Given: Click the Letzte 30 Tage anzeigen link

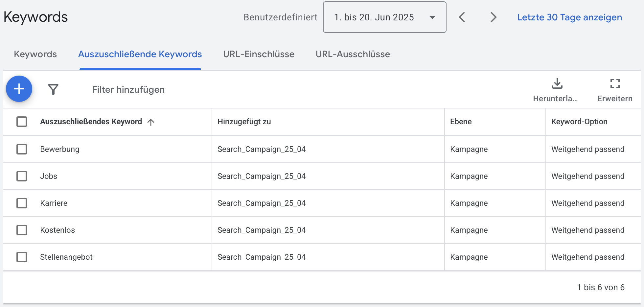Looking at the screenshot, I should [x=569, y=17].
